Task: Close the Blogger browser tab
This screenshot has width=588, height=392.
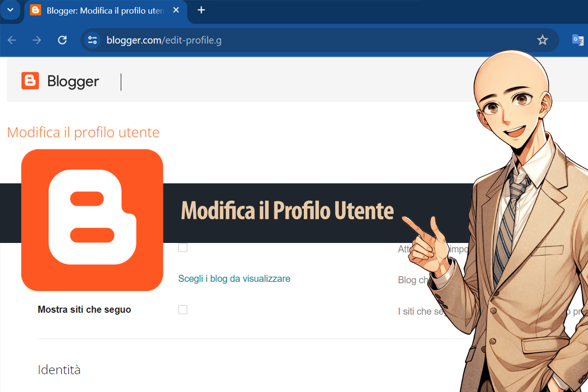Action: [176, 10]
